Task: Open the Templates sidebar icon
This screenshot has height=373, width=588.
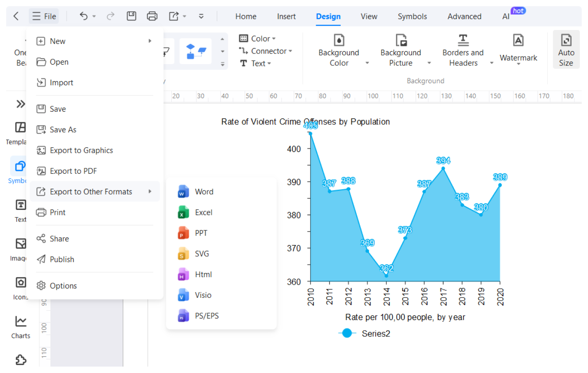Action: click(x=20, y=127)
